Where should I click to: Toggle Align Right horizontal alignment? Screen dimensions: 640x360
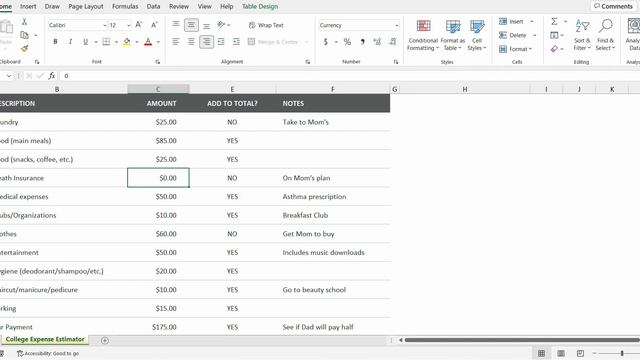pos(207,42)
